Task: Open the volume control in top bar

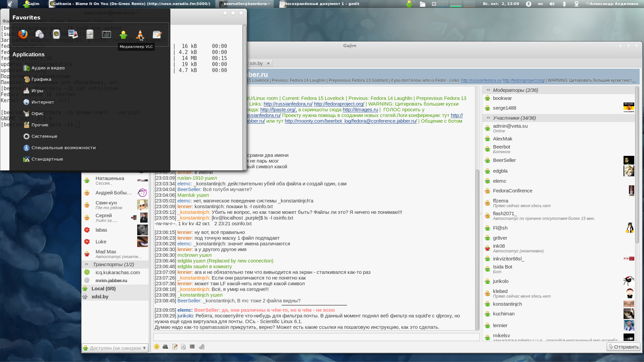Action: pyautogui.click(x=552, y=4)
